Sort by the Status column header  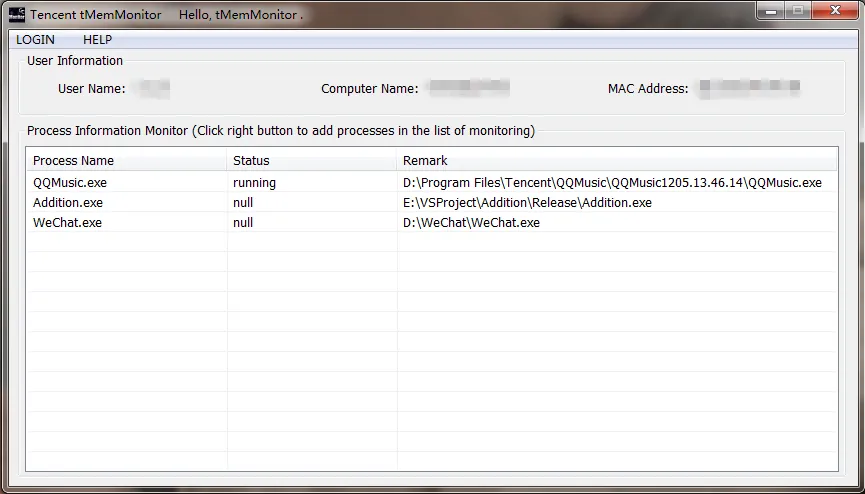point(312,161)
